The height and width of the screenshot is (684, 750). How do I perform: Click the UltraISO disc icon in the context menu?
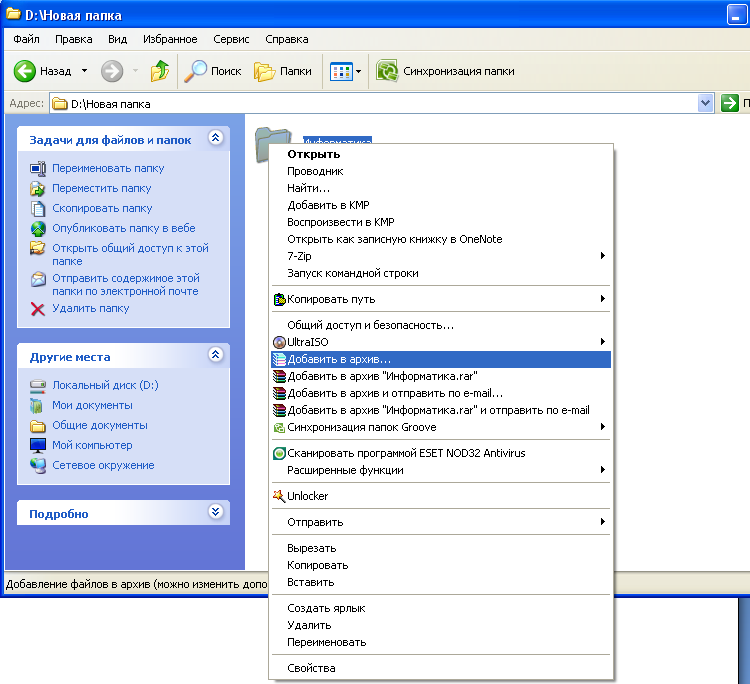click(x=279, y=342)
